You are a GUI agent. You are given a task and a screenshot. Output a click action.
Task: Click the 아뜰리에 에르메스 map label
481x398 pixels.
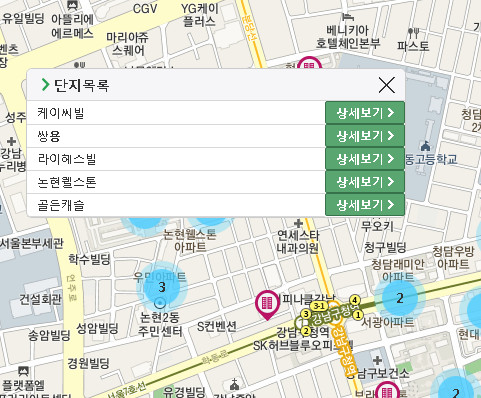pos(72,26)
